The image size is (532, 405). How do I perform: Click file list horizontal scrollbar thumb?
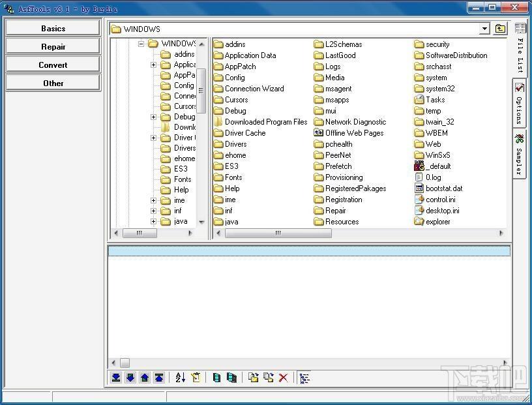point(278,233)
